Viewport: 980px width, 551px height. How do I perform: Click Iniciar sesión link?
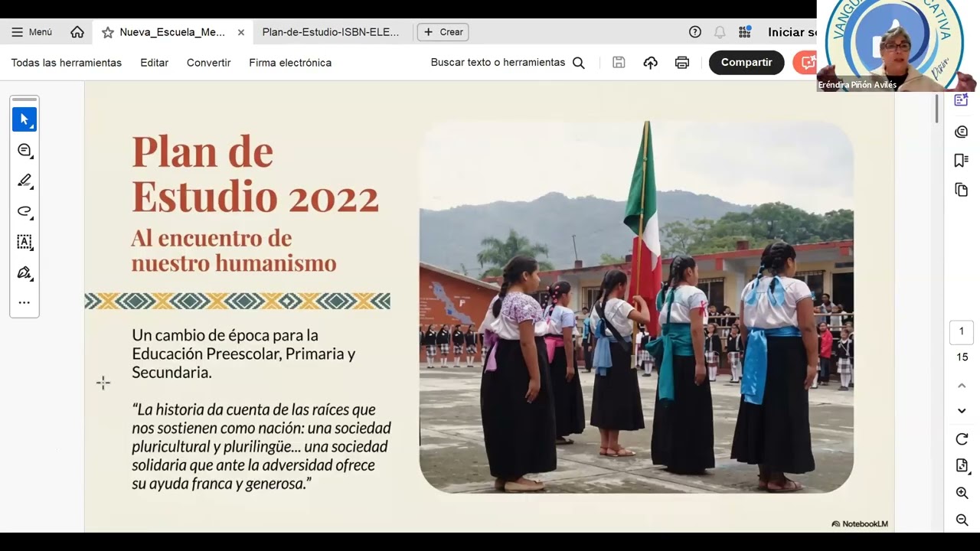(x=792, y=32)
